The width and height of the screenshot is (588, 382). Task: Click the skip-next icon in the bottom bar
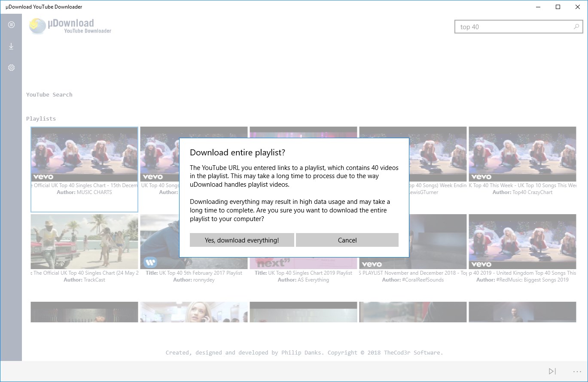(552, 371)
